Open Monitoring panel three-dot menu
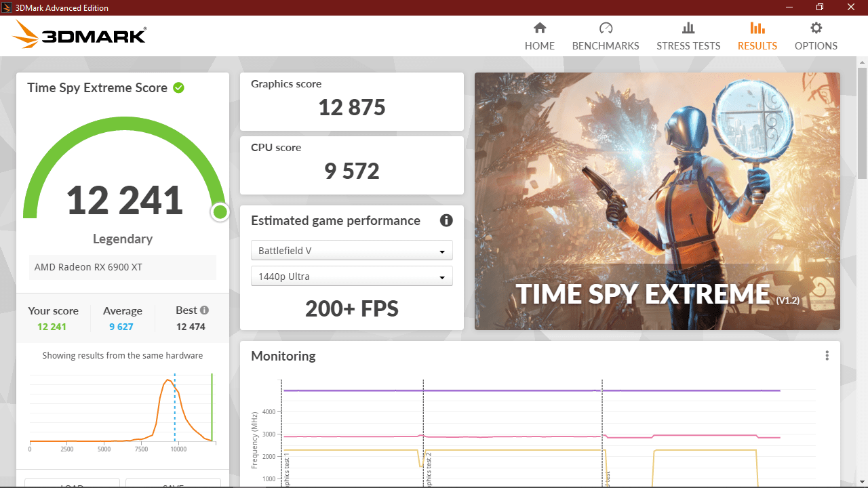868x488 pixels. [827, 356]
